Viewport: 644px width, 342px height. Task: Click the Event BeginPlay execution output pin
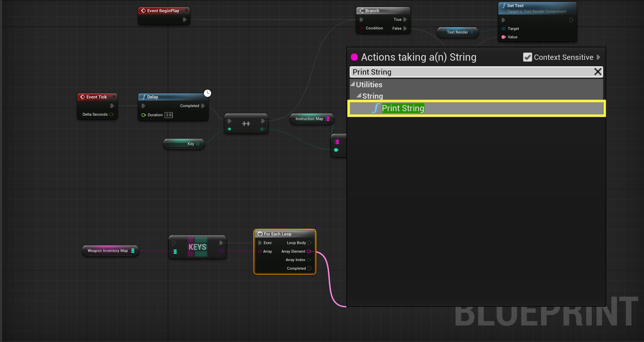(185, 20)
